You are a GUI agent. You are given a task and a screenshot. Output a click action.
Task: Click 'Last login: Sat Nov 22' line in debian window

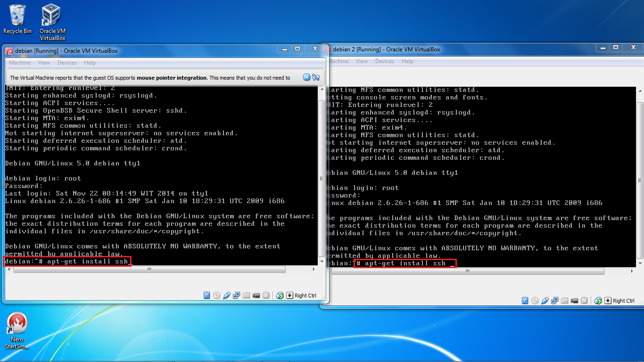point(107,194)
